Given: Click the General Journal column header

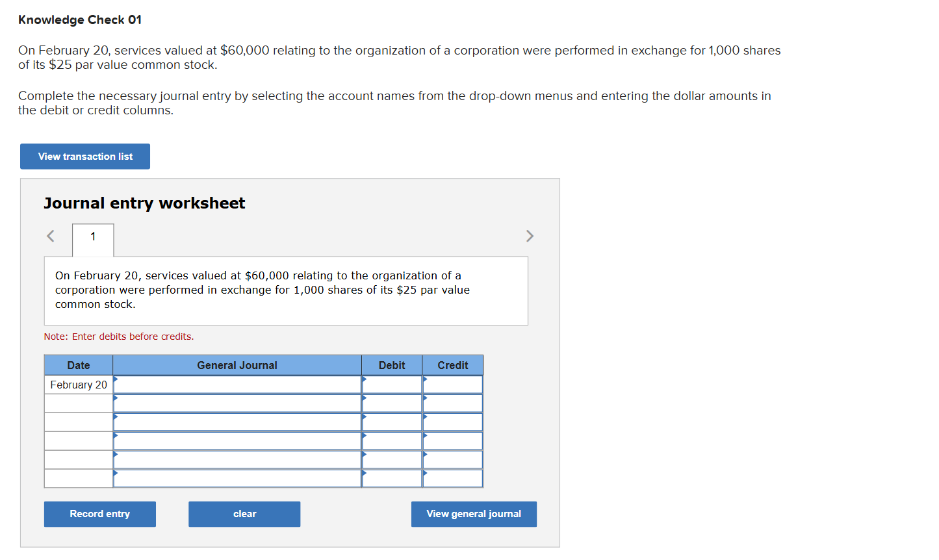Looking at the screenshot, I should tap(237, 365).
